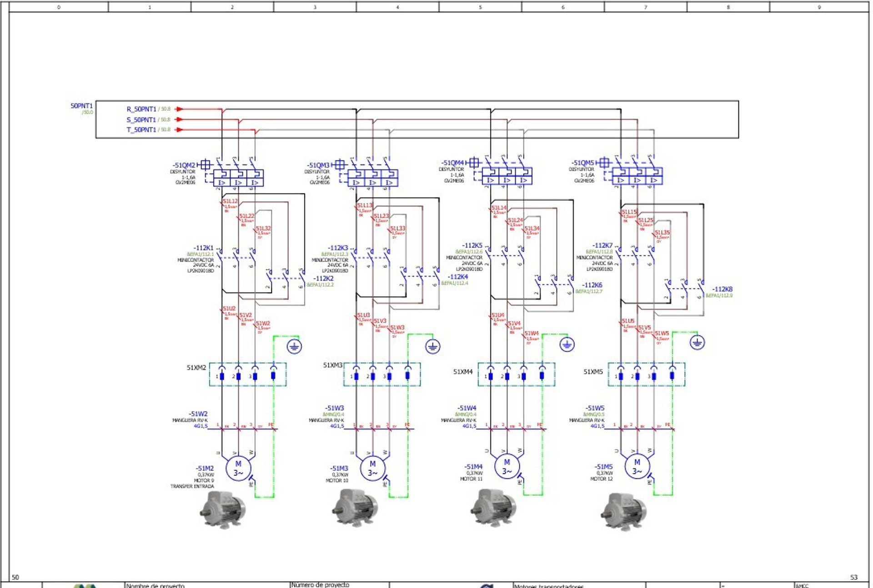Select the -51M5 motor circle symbol
Viewport: 873px width, 588px height.
[x=637, y=467]
